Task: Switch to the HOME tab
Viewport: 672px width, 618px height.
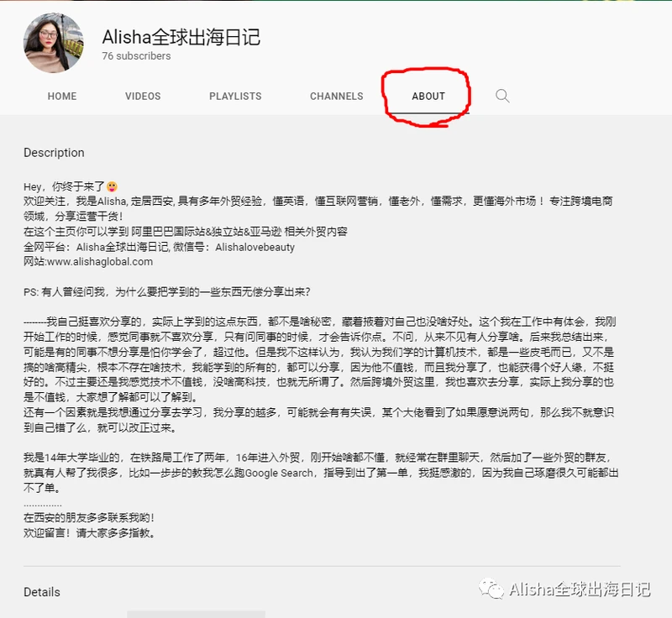Action: coord(62,97)
